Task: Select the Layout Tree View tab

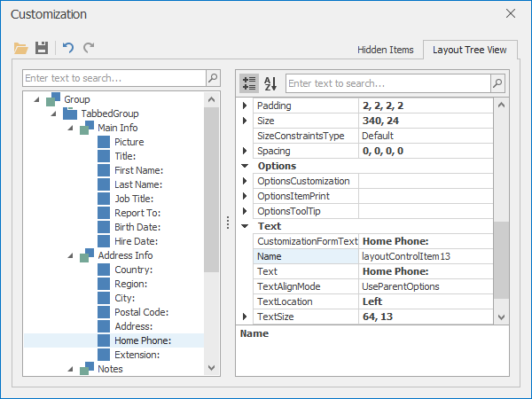Action: (x=469, y=50)
